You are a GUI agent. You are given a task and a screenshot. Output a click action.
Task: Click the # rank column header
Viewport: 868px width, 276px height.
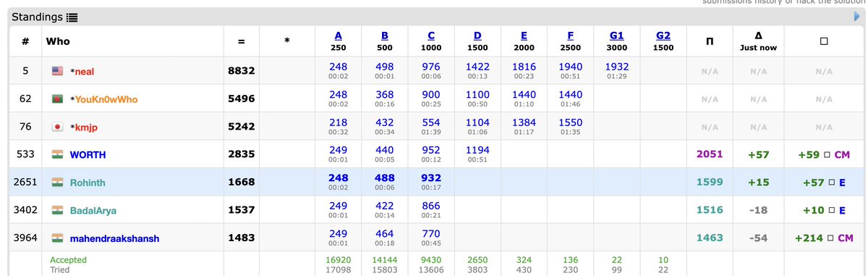25,41
